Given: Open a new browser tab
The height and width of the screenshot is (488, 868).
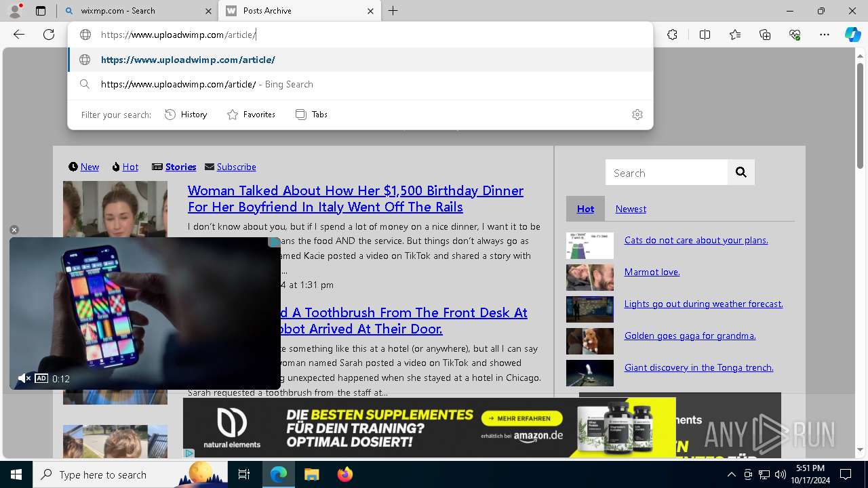Looking at the screenshot, I should (x=393, y=11).
